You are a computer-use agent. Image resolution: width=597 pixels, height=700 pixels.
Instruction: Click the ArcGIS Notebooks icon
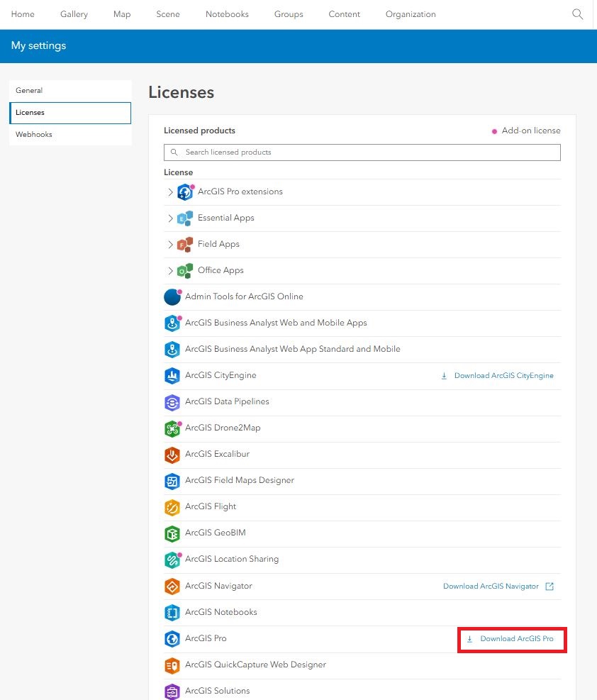tap(172, 613)
